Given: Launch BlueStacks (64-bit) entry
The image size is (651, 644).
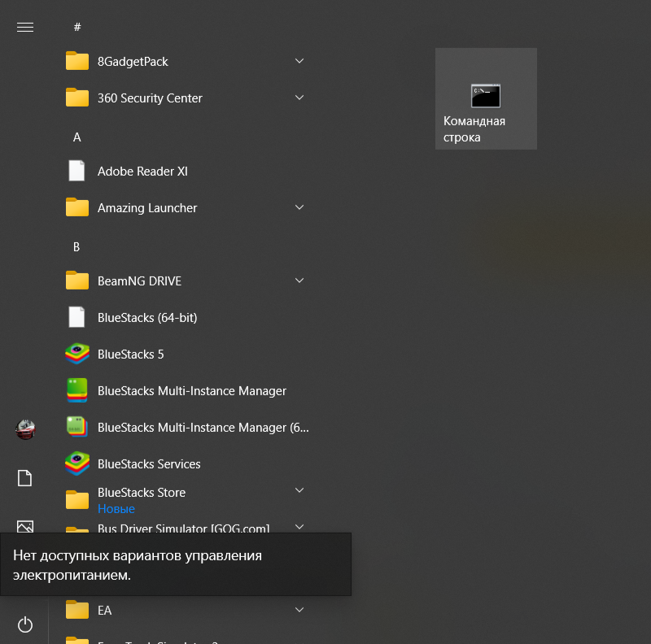Looking at the screenshot, I should pos(146,318).
